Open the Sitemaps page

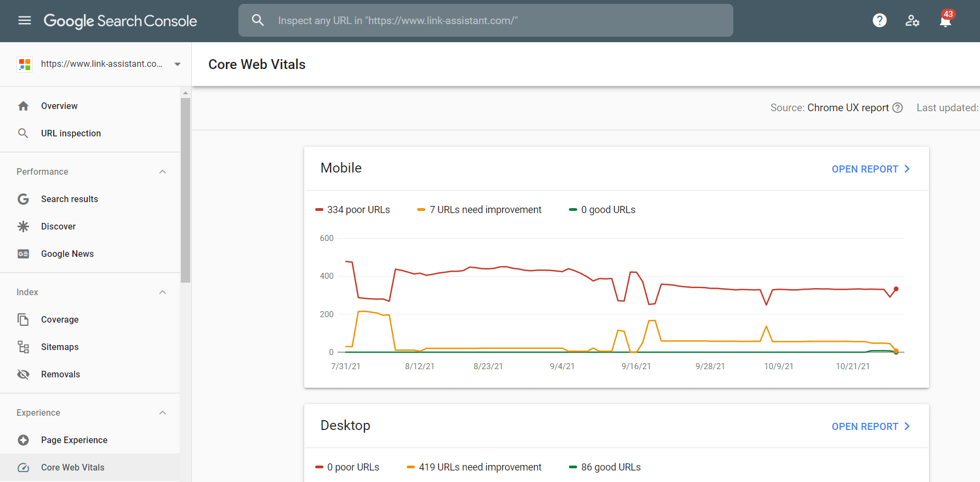point(90,347)
